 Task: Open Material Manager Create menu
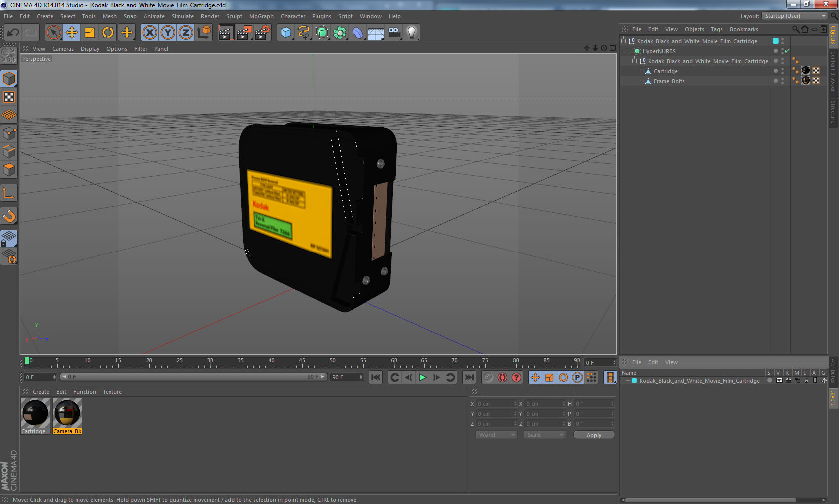(x=41, y=392)
